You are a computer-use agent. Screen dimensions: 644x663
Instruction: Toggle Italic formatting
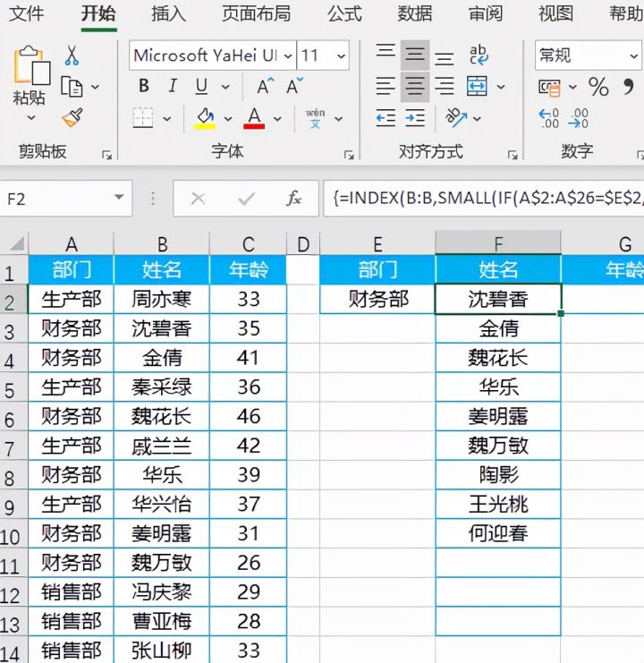(173, 86)
